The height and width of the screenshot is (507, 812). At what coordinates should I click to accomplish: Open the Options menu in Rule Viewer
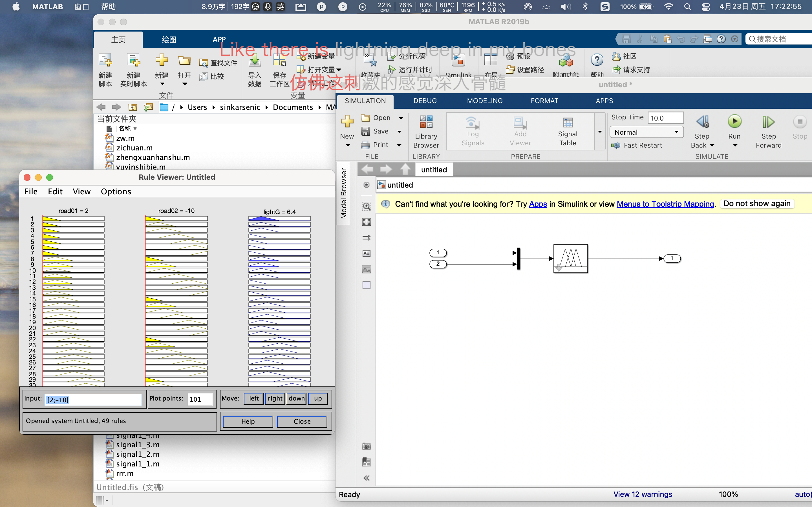(116, 192)
